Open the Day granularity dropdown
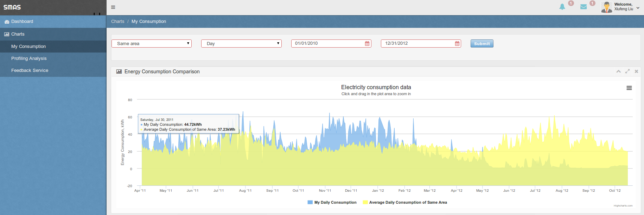This screenshot has width=644, height=215. pos(241,44)
